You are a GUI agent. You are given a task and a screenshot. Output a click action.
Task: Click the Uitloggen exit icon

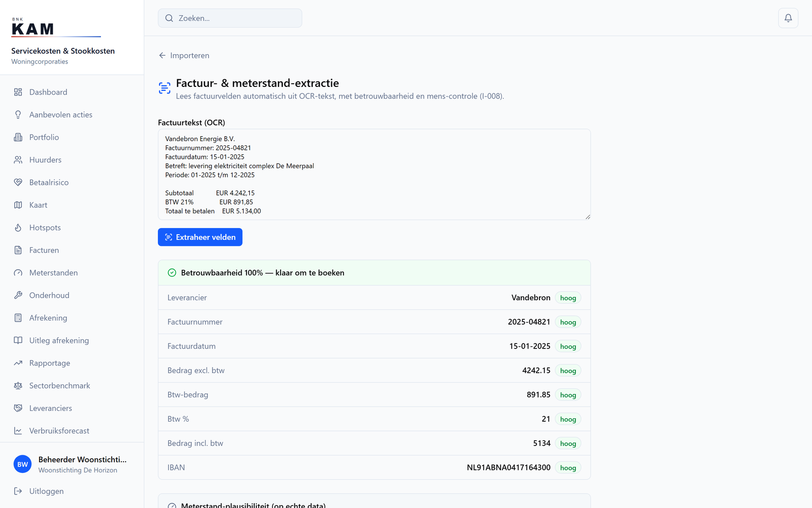(x=18, y=491)
